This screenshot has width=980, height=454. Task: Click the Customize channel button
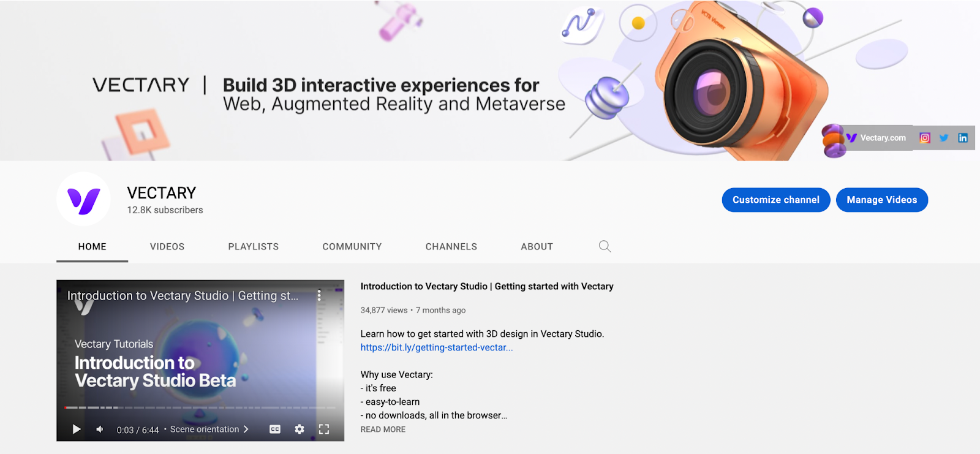775,200
